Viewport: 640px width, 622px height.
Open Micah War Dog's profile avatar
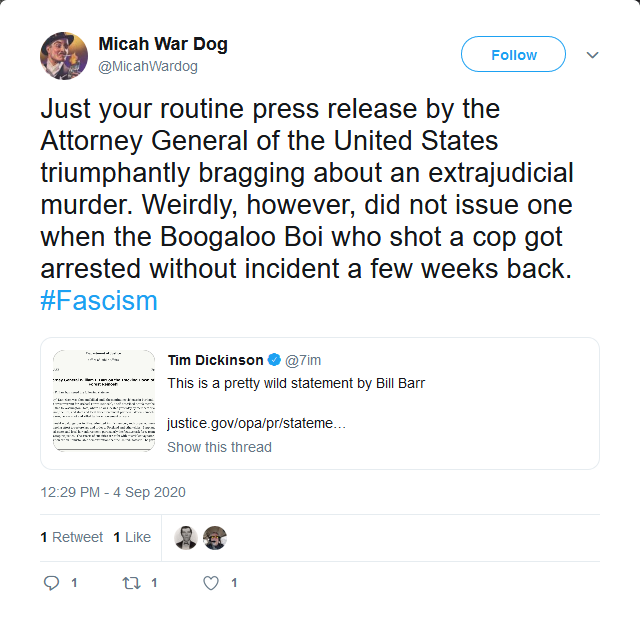[x=64, y=56]
